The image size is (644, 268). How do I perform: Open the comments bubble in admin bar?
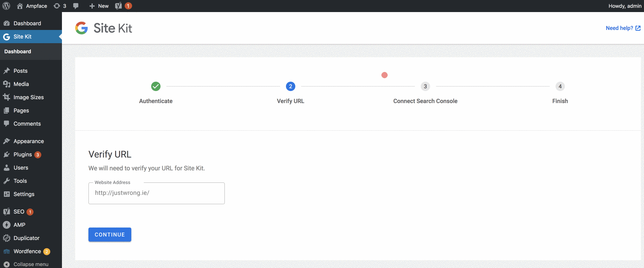[x=76, y=6]
